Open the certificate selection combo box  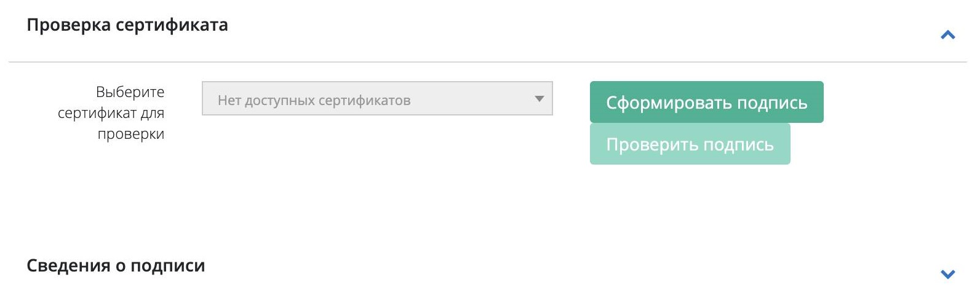pos(376,98)
